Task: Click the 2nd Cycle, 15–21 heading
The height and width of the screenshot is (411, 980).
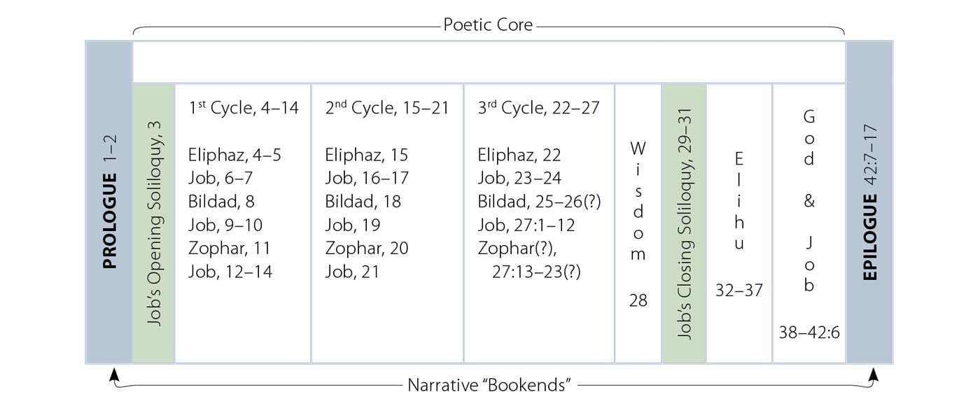Action: click(386, 108)
